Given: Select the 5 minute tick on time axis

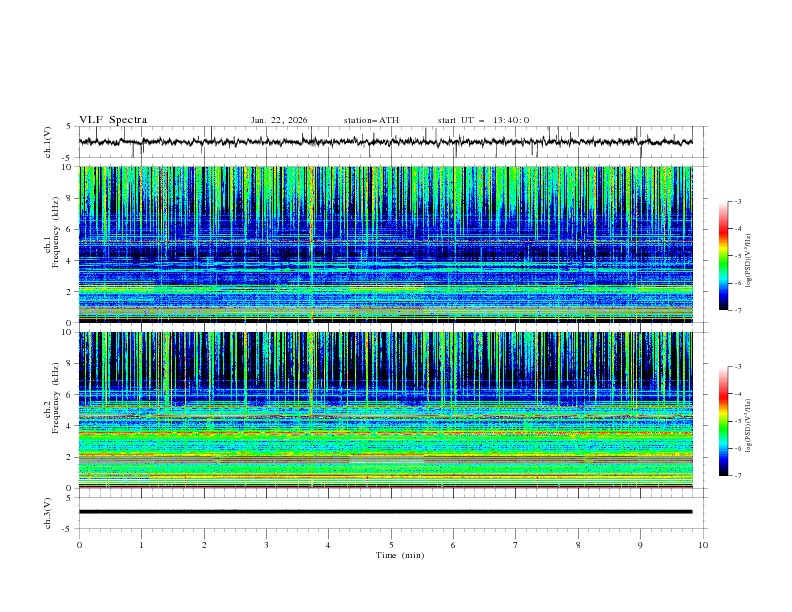Looking at the screenshot, I should (x=391, y=545).
